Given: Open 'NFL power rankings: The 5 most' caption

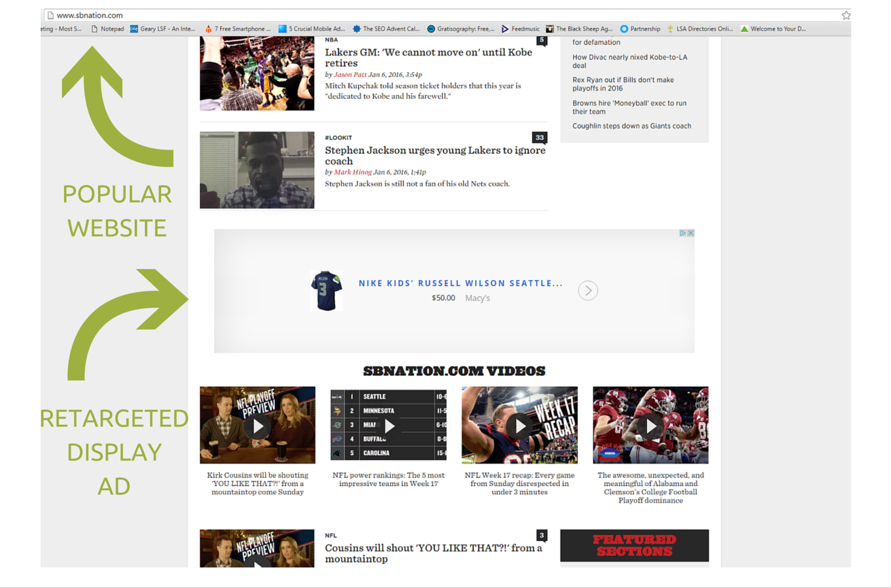Looking at the screenshot, I should click(x=389, y=479).
